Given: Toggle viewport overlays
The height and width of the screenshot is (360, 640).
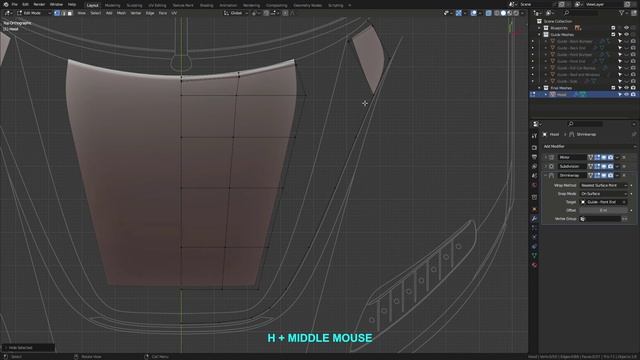Looking at the screenshot, I should [473, 13].
